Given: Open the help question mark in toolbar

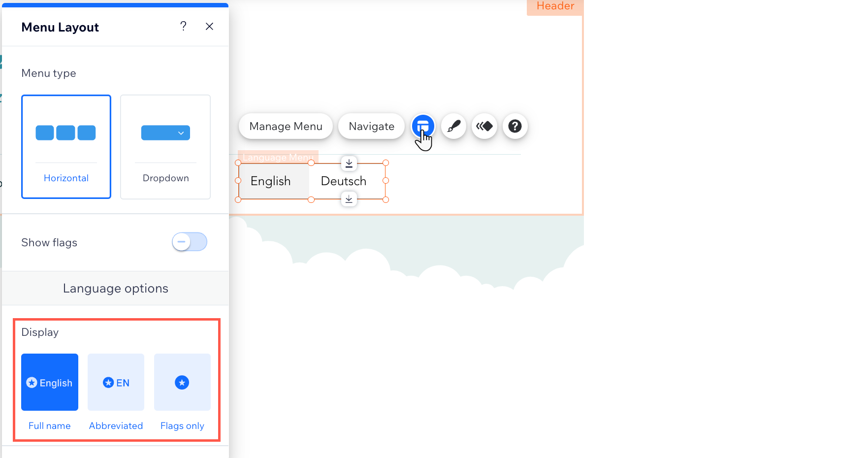Looking at the screenshot, I should point(515,127).
